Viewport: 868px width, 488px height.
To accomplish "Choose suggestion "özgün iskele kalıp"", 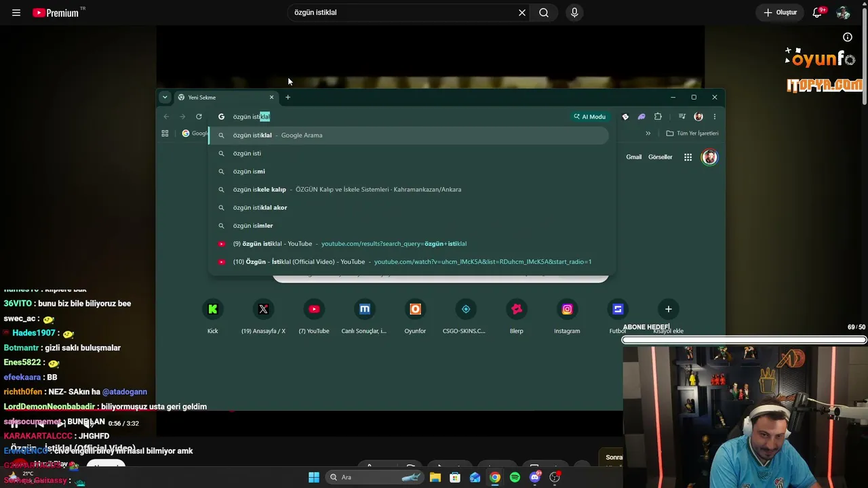I will (x=409, y=189).
